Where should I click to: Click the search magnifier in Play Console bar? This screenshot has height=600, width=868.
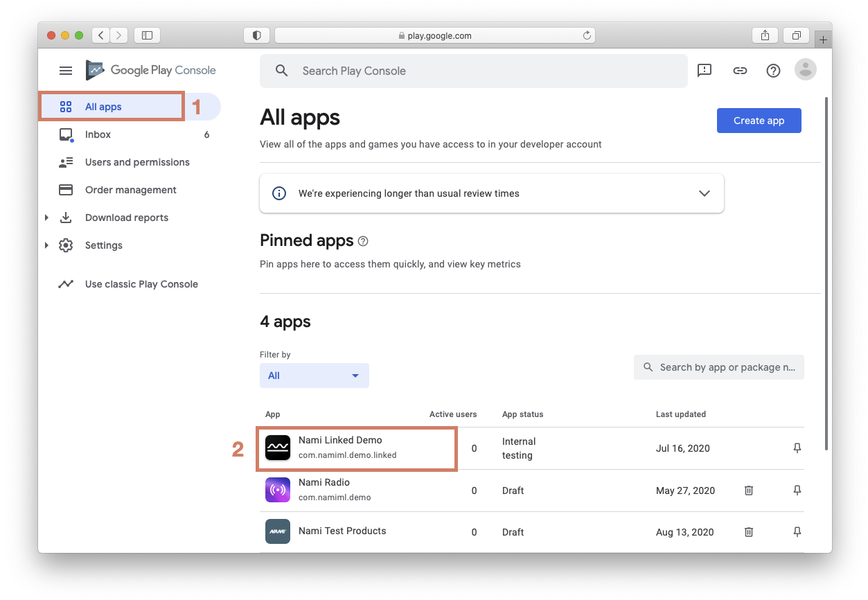click(281, 71)
